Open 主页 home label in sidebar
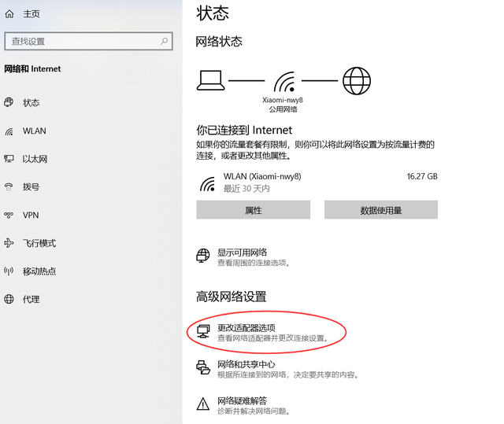Image resolution: width=504 pixels, height=424 pixels. coord(31,14)
